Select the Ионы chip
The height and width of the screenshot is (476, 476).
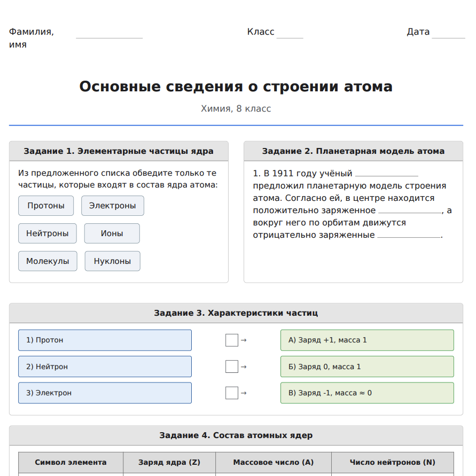(112, 233)
